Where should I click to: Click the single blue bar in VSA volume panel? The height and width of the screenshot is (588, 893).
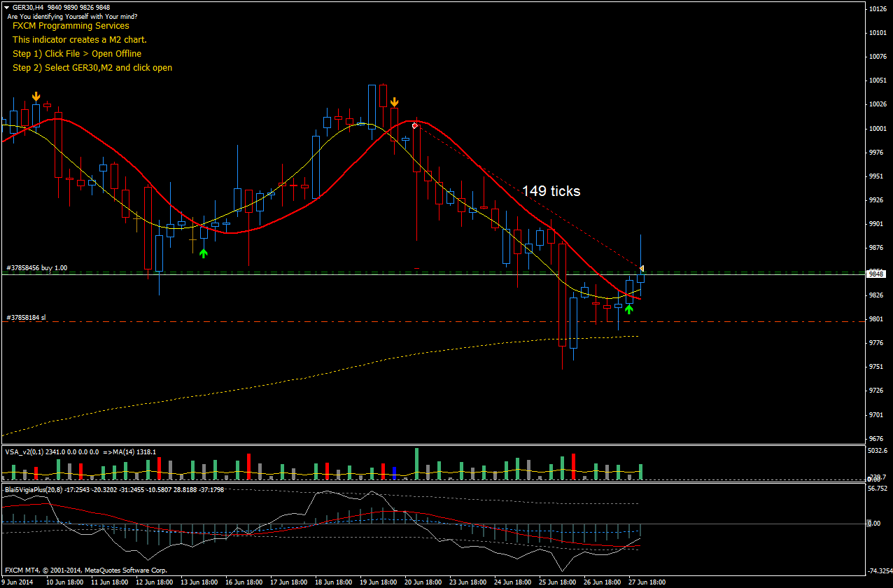point(394,473)
